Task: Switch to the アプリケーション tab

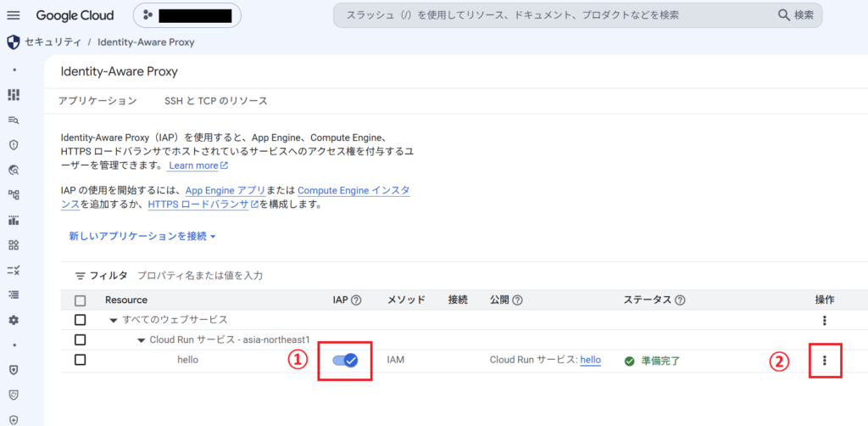Action: pos(97,101)
